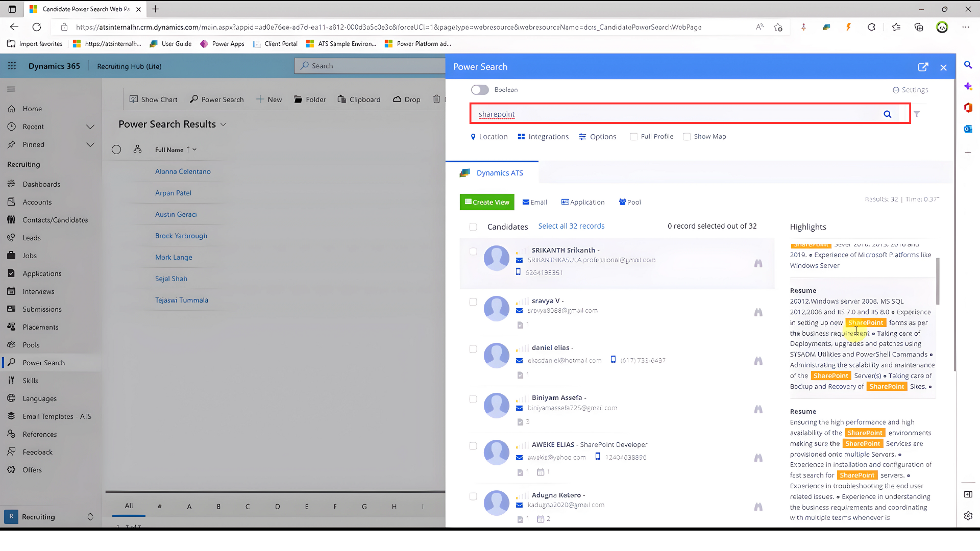This screenshot has width=980, height=551.
Task: Open the Dynamics 365 app launcher waffle
Action: (12, 66)
